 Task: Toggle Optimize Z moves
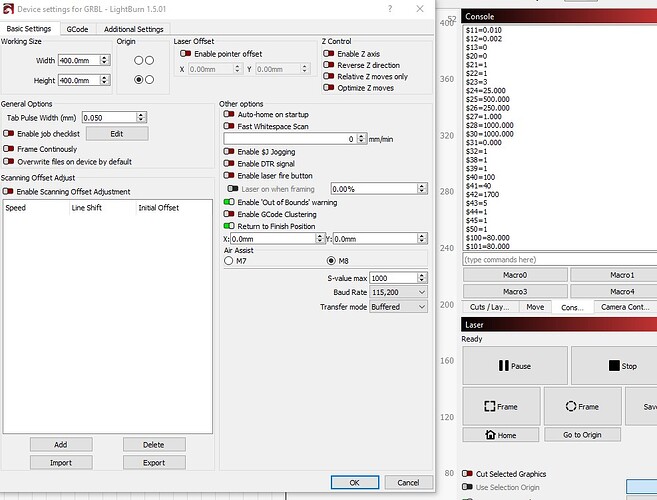coord(328,88)
